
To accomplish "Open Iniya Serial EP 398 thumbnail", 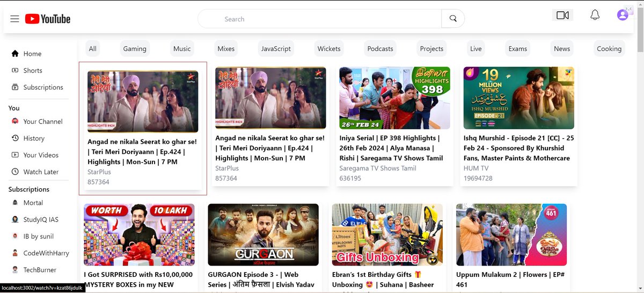I will [394, 98].
